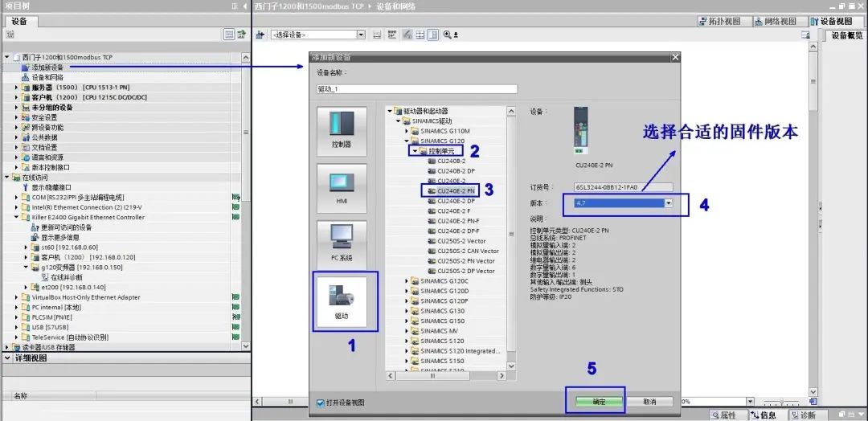Click the status icon beside COM [RS232/PPI] row
868x421 pixels.
(x=235, y=198)
